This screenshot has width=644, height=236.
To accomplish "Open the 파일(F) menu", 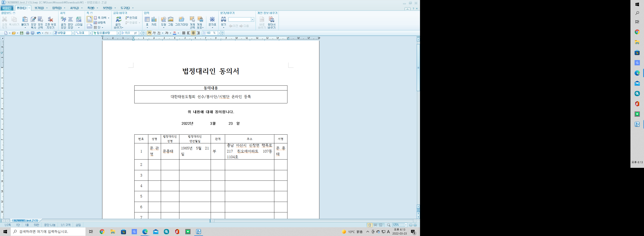I will (7, 8).
